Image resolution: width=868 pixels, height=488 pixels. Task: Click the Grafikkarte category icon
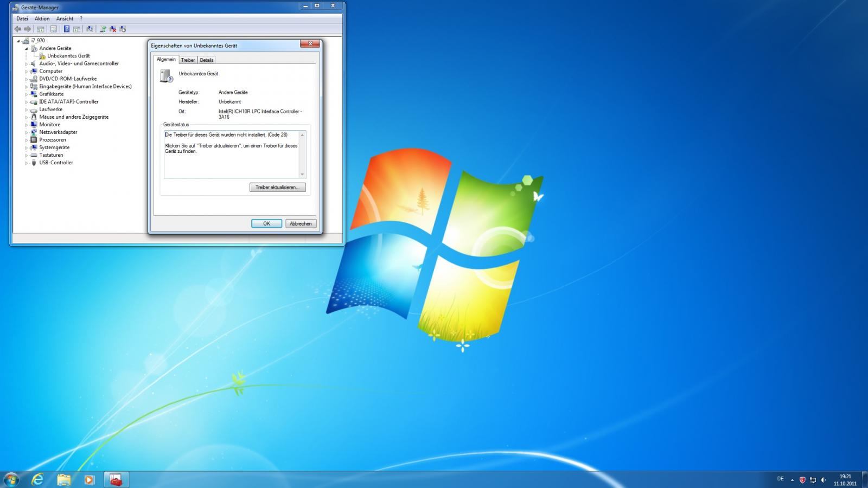point(34,94)
